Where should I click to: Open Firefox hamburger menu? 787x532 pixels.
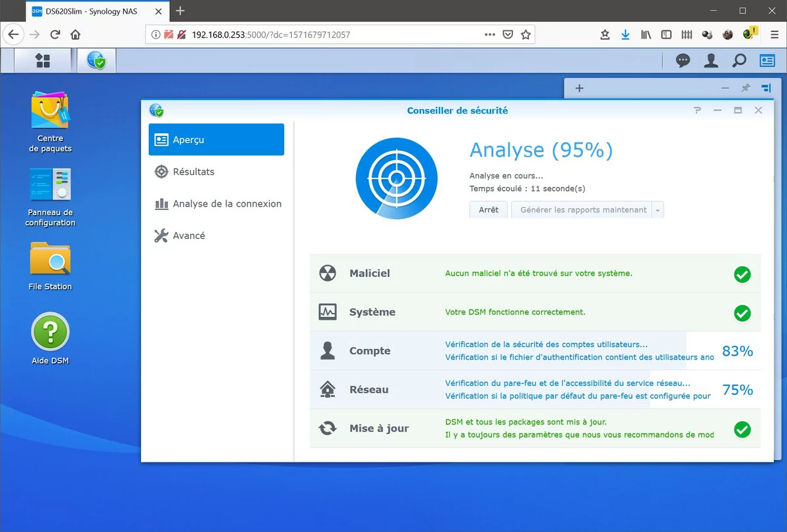[x=775, y=35]
